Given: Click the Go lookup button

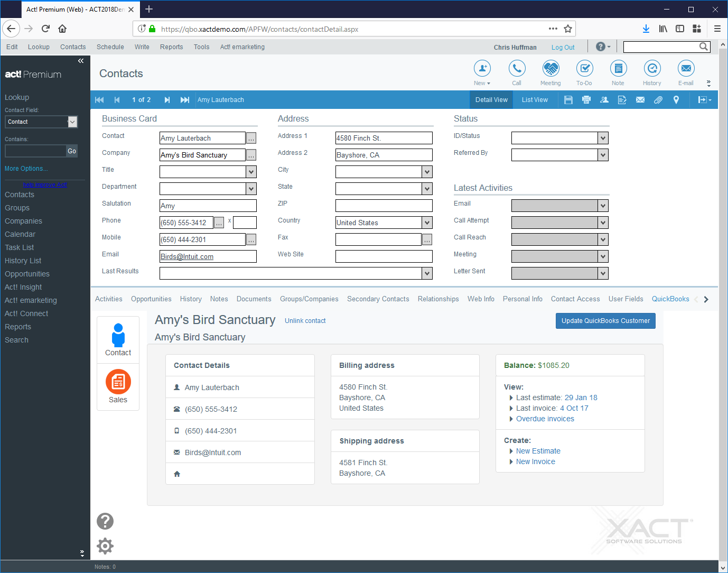Looking at the screenshot, I should tap(72, 151).
